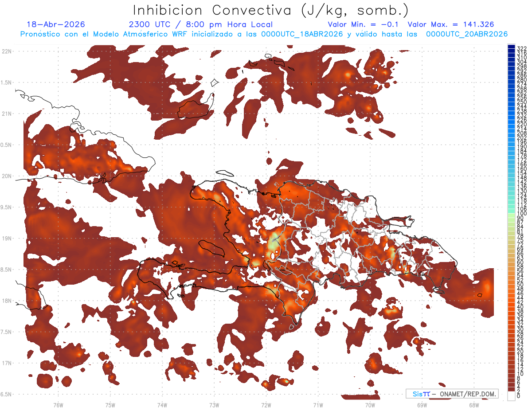Viewport: 532px width, 411px height.
Task: Click the 70W longitude axis label
Action: click(x=370, y=405)
